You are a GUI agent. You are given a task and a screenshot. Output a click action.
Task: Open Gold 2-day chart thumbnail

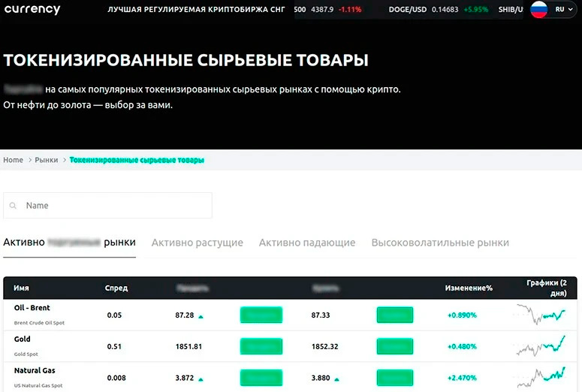click(x=541, y=346)
